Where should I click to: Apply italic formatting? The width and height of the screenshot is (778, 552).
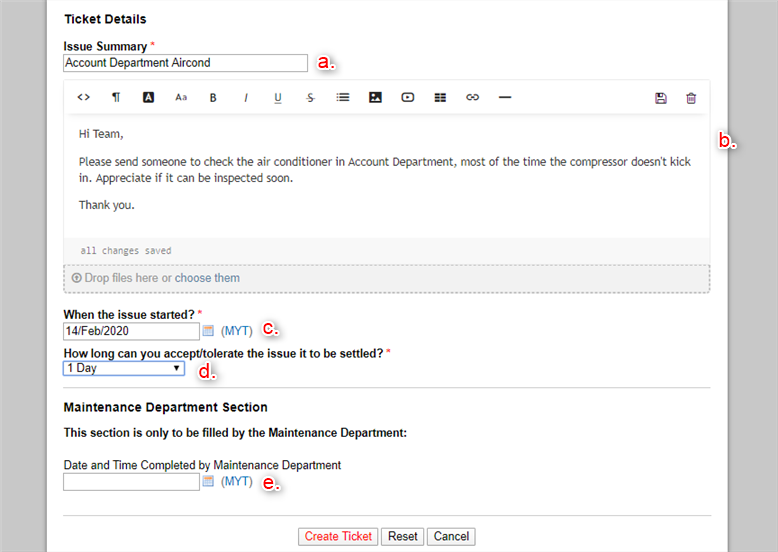[x=246, y=98]
